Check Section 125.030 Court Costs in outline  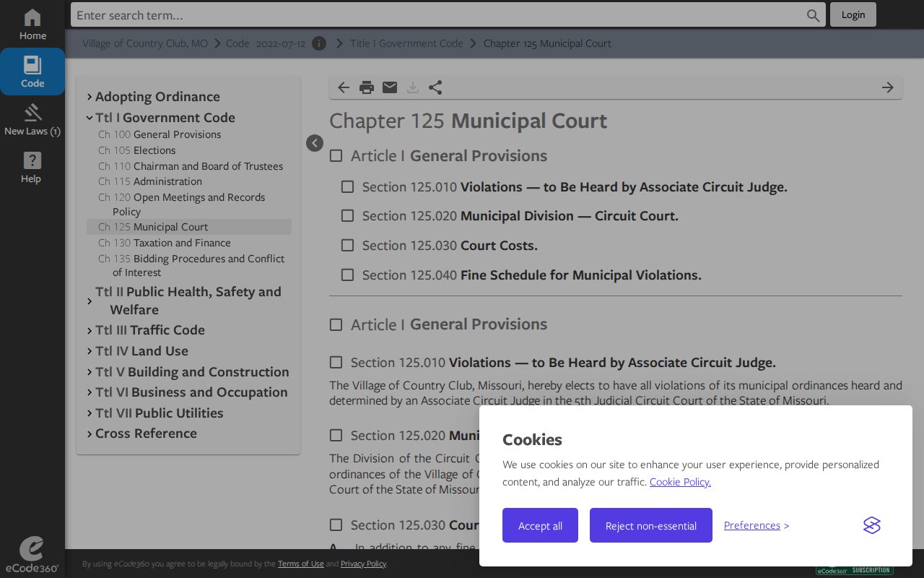coord(347,246)
